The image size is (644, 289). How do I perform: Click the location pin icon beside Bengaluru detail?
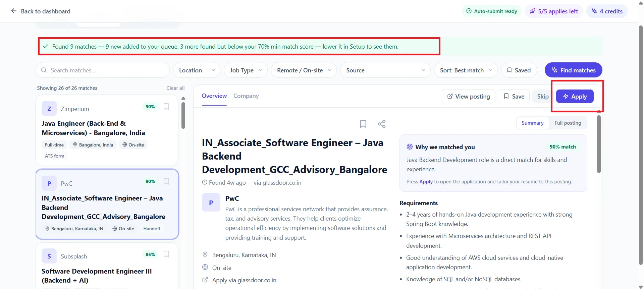(x=205, y=254)
